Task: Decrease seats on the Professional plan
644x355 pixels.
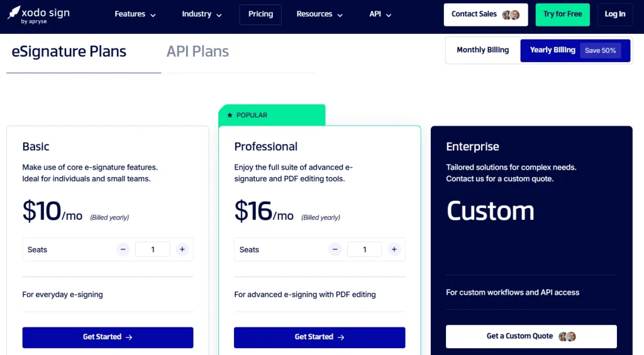Action: click(335, 249)
